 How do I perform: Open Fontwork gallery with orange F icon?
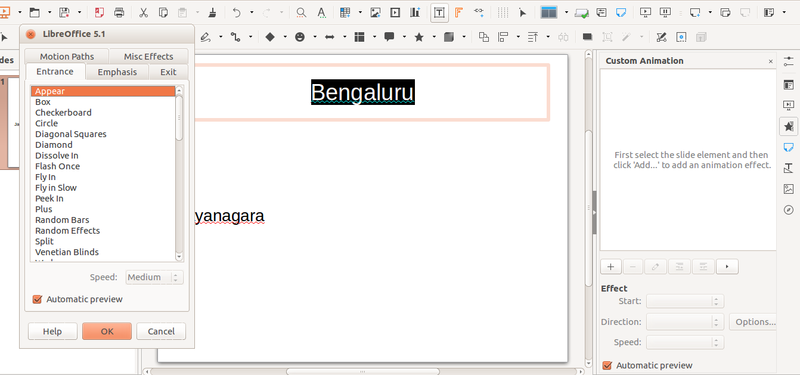459,12
